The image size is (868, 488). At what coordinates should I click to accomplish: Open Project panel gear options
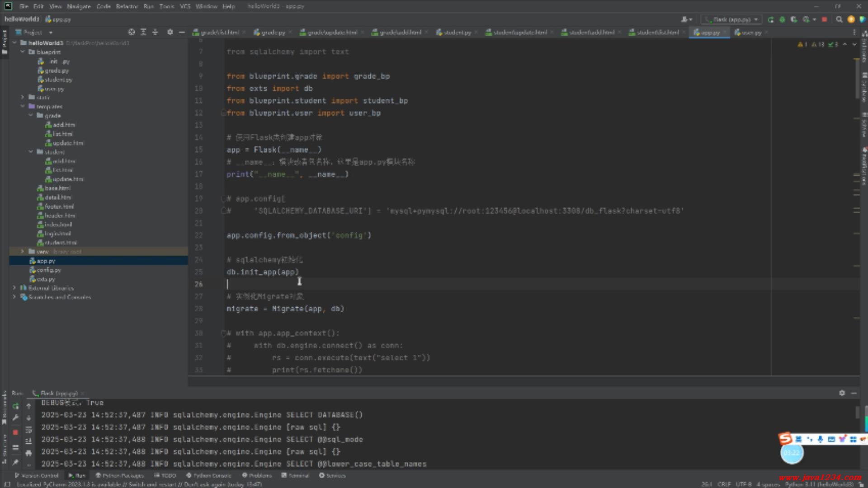(170, 32)
